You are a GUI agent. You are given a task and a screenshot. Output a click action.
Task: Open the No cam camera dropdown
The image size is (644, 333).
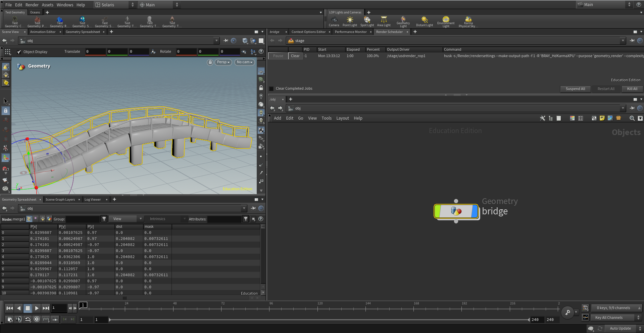click(244, 62)
